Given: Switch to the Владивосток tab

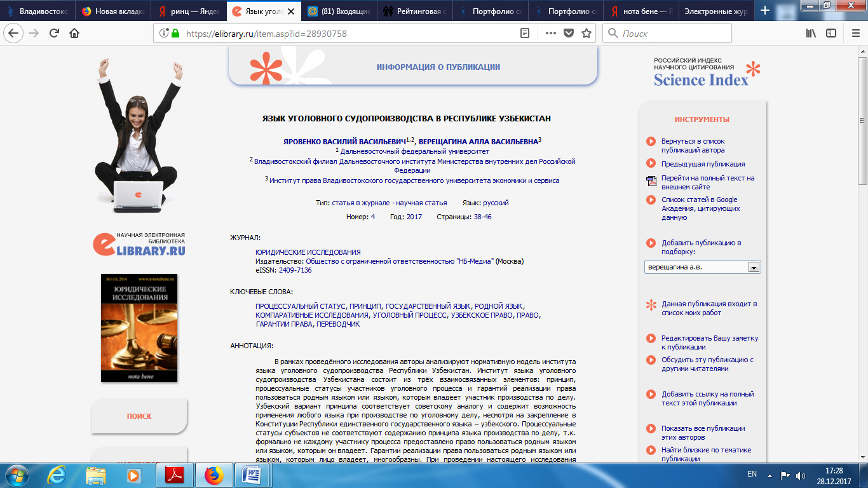Looking at the screenshot, I should [37, 11].
